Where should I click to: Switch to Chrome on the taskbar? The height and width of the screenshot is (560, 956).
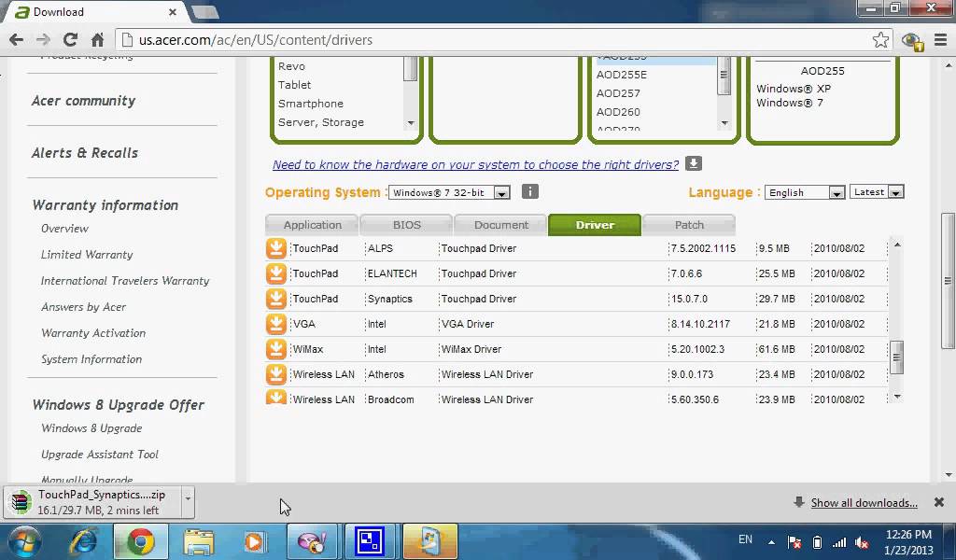[140, 541]
